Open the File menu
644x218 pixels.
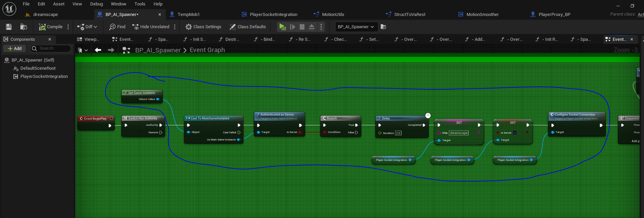tap(26, 4)
